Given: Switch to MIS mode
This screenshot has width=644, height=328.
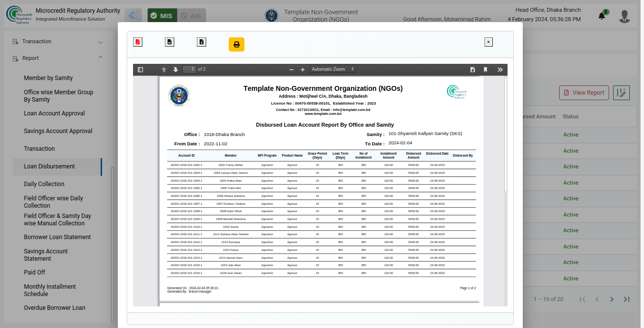Looking at the screenshot, I should 162,16.
